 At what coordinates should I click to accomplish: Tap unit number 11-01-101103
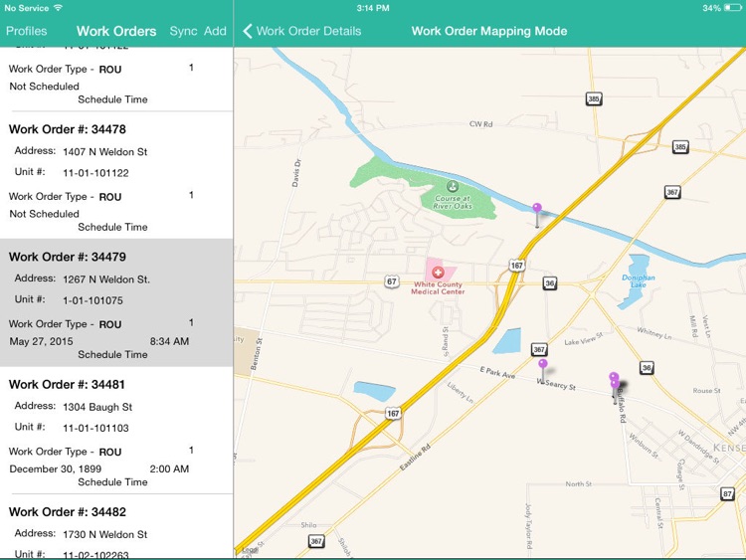95,428
